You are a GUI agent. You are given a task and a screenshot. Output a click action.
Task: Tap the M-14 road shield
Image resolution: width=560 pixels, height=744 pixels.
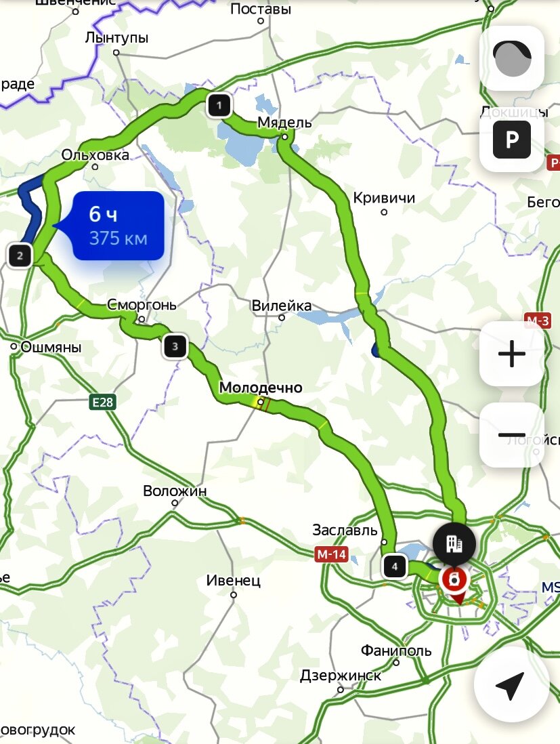click(331, 553)
